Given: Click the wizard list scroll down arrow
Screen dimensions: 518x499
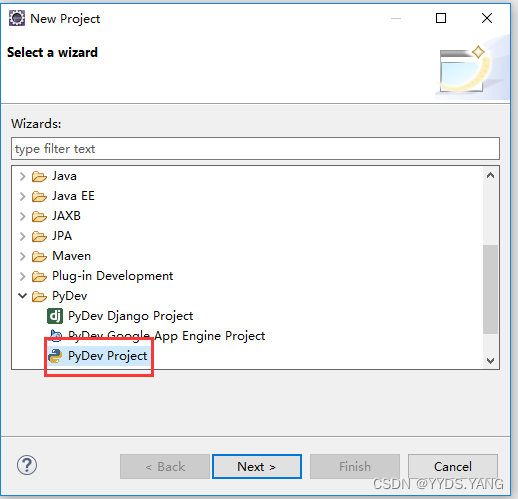Looking at the screenshot, I should [490, 361].
